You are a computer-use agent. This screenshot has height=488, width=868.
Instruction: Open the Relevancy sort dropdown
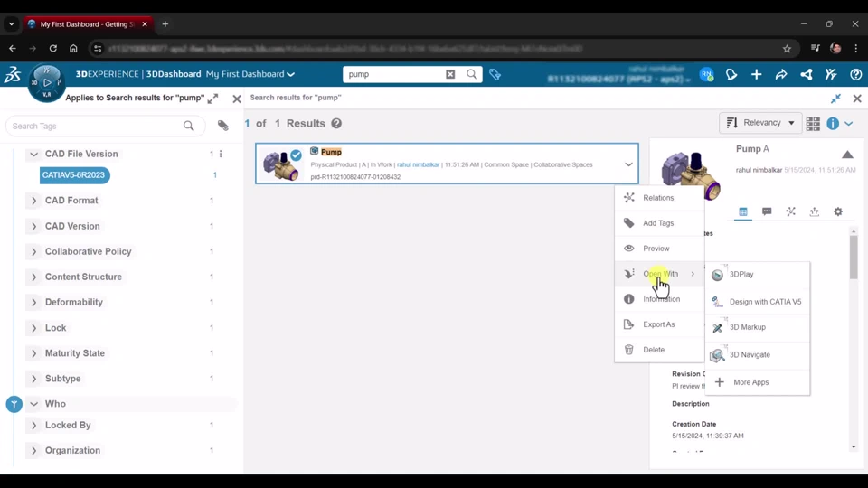click(x=760, y=123)
